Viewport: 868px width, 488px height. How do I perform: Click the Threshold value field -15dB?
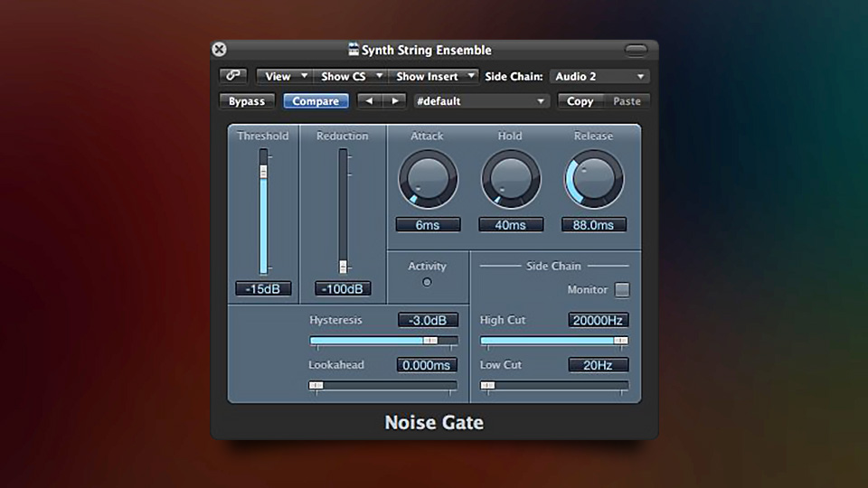click(263, 289)
